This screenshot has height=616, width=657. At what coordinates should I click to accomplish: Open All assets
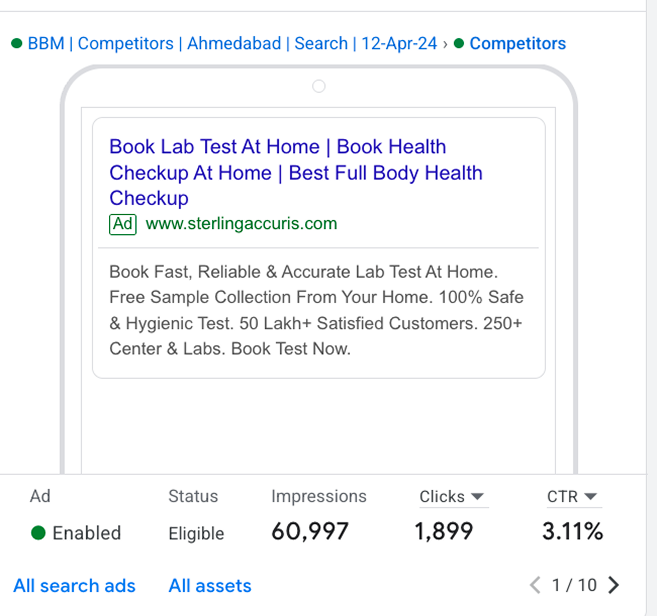210,586
